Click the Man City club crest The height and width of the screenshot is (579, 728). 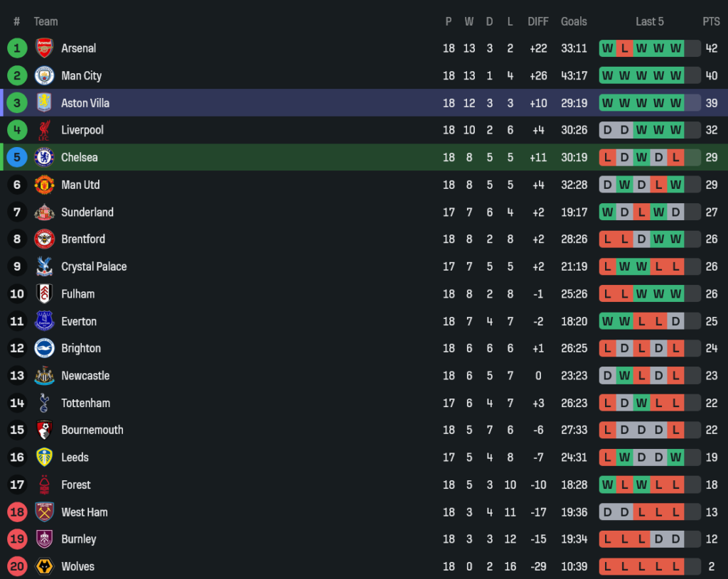[44, 75]
